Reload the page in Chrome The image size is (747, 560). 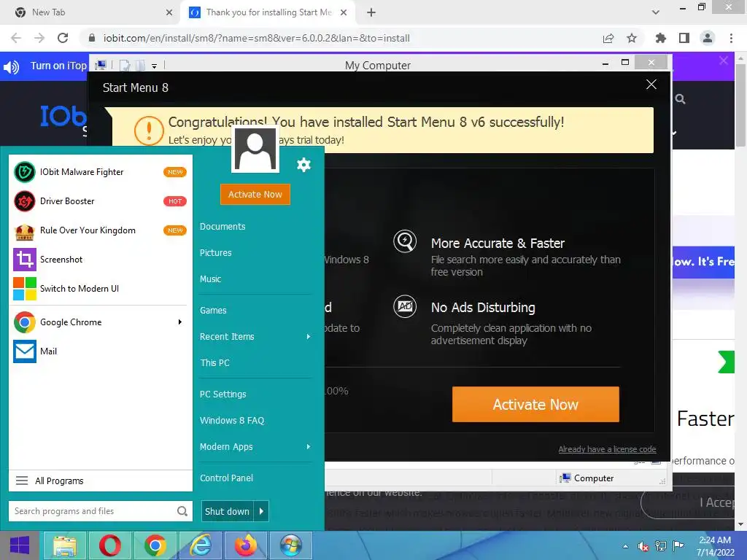tap(63, 38)
